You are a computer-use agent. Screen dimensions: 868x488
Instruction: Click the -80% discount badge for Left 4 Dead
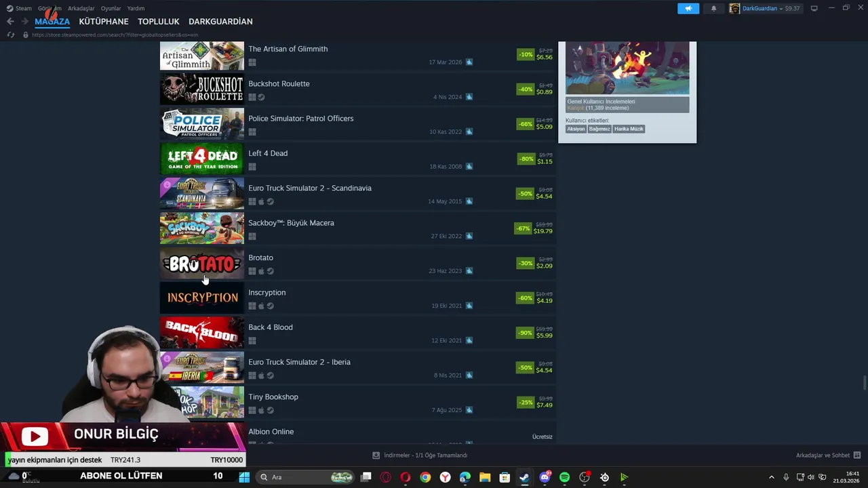(x=526, y=159)
